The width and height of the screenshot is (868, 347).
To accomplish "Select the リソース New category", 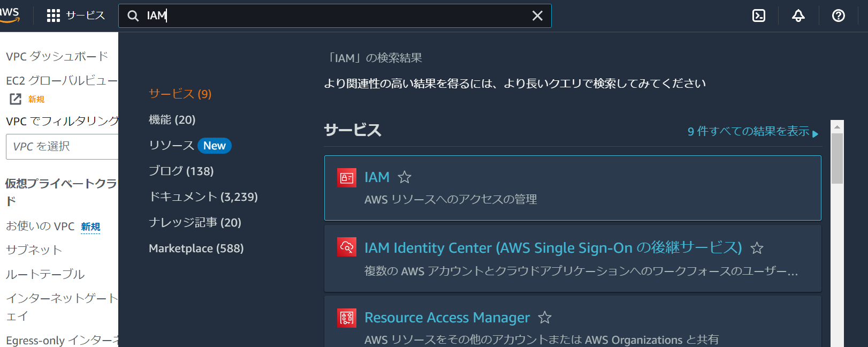I will click(x=189, y=146).
